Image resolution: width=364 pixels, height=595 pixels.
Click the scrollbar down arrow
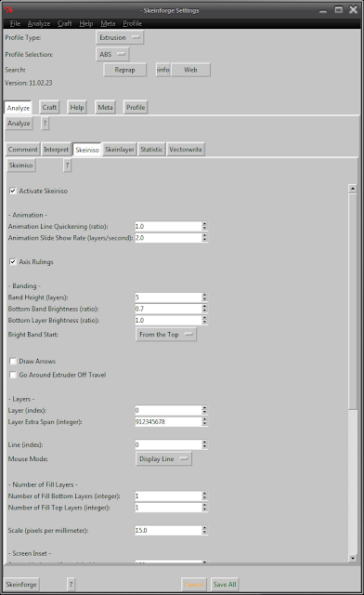click(353, 558)
